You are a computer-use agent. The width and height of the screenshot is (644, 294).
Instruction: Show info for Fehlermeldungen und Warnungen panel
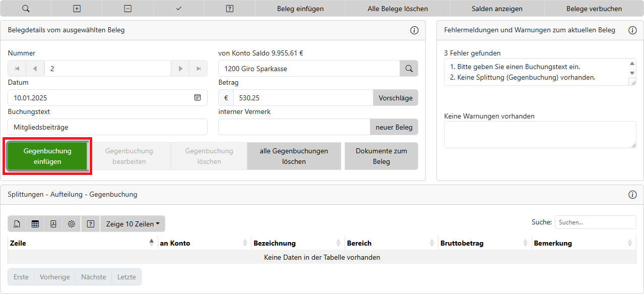click(632, 30)
